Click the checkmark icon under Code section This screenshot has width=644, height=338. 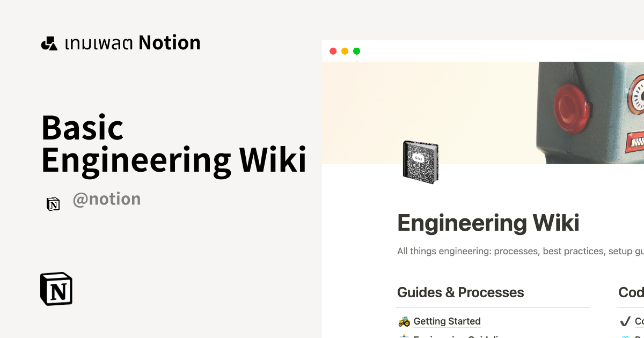pos(625,321)
